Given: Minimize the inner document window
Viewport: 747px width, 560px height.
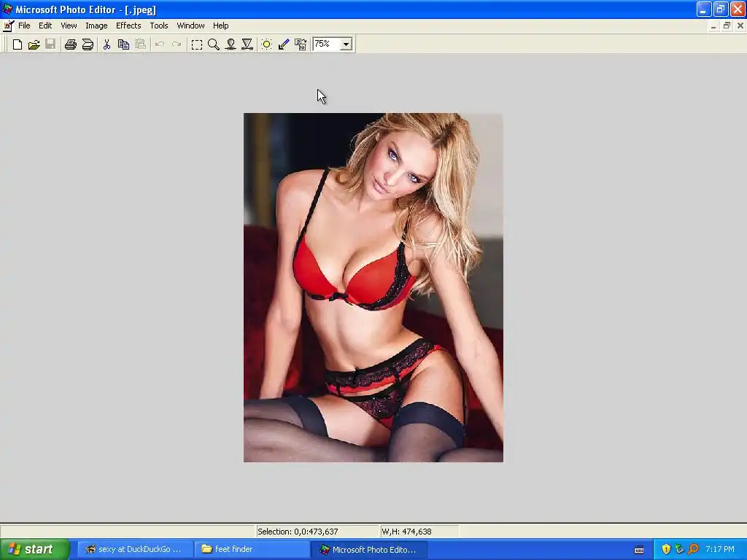Looking at the screenshot, I should 713,26.
